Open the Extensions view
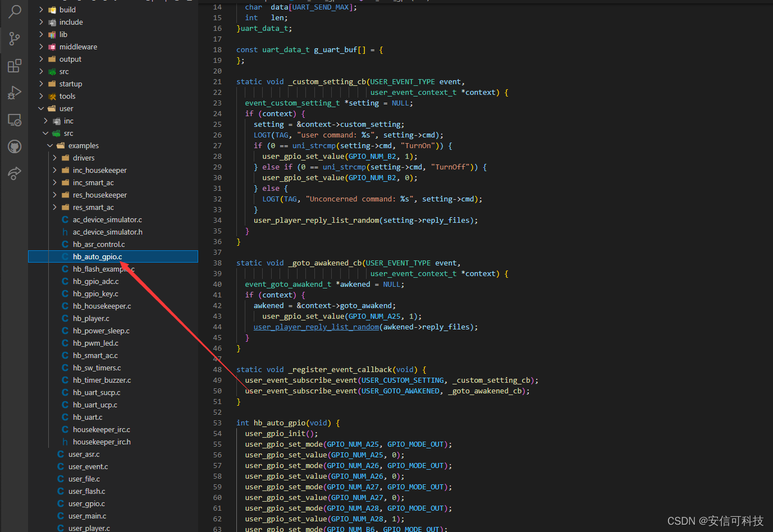The image size is (773, 532). pyautogui.click(x=15, y=66)
